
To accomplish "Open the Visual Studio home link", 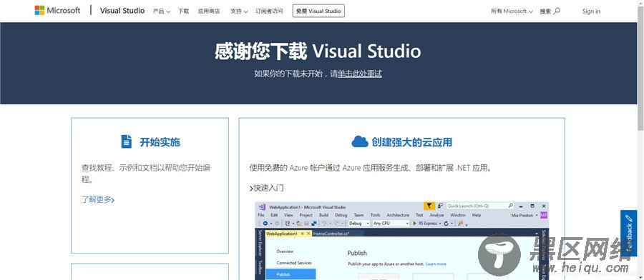I will coord(122,11).
